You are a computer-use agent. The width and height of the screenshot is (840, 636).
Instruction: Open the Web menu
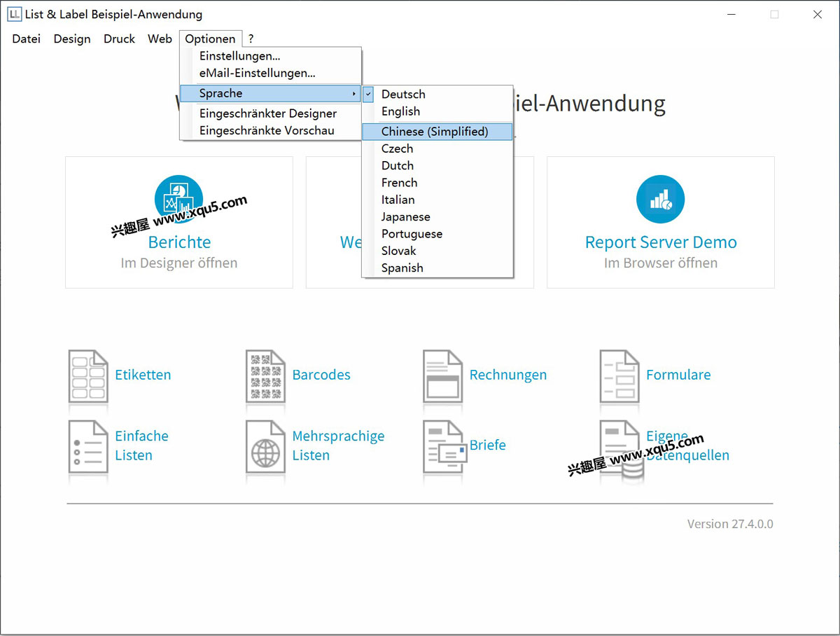coord(160,39)
